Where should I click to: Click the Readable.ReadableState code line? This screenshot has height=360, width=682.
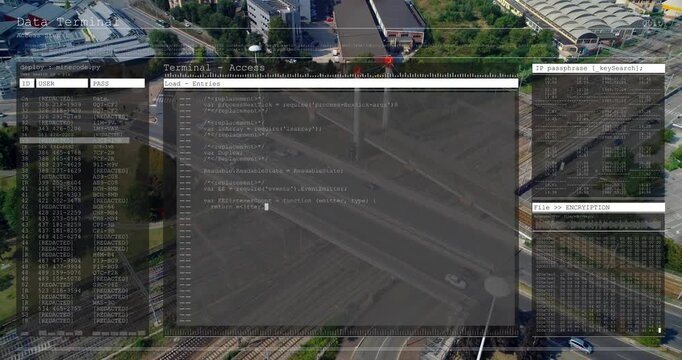tap(274, 171)
